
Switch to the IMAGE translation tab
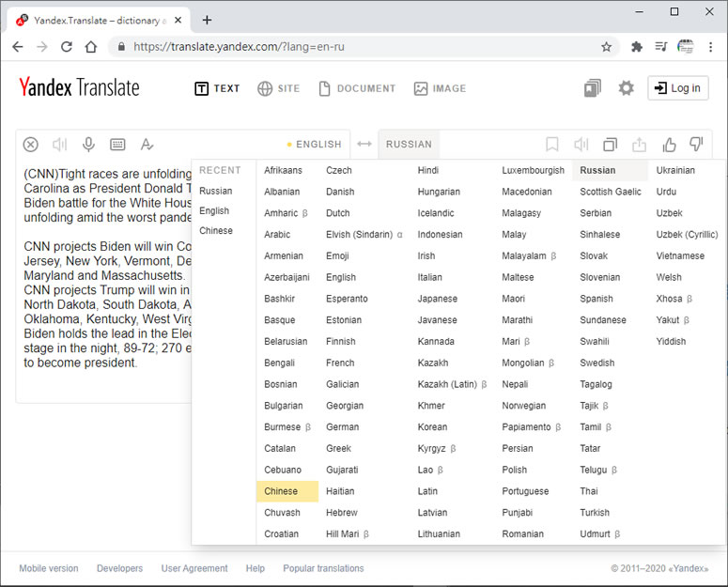[x=441, y=88]
